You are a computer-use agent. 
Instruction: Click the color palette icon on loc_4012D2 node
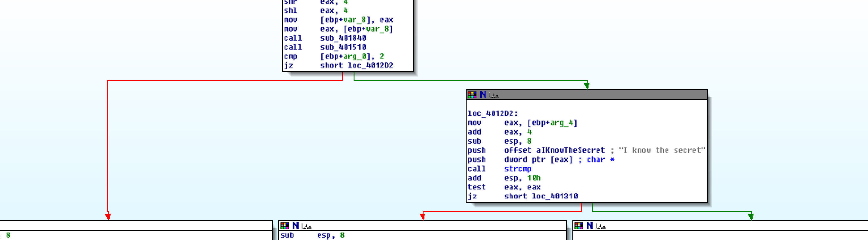click(x=473, y=95)
